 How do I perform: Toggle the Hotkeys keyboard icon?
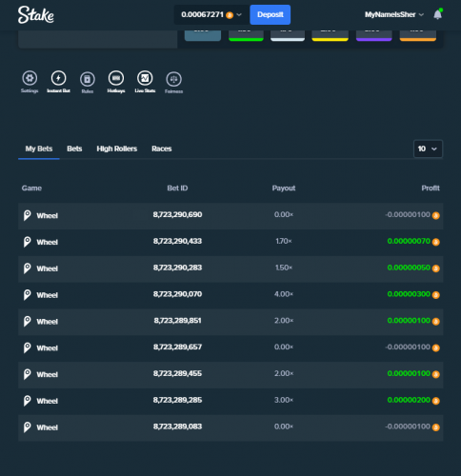point(116,78)
